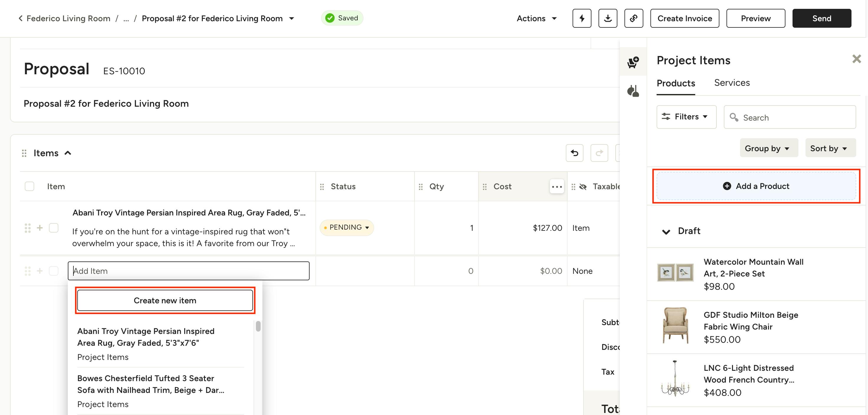
Task: Click the Preview button
Action: click(x=755, y=18)
